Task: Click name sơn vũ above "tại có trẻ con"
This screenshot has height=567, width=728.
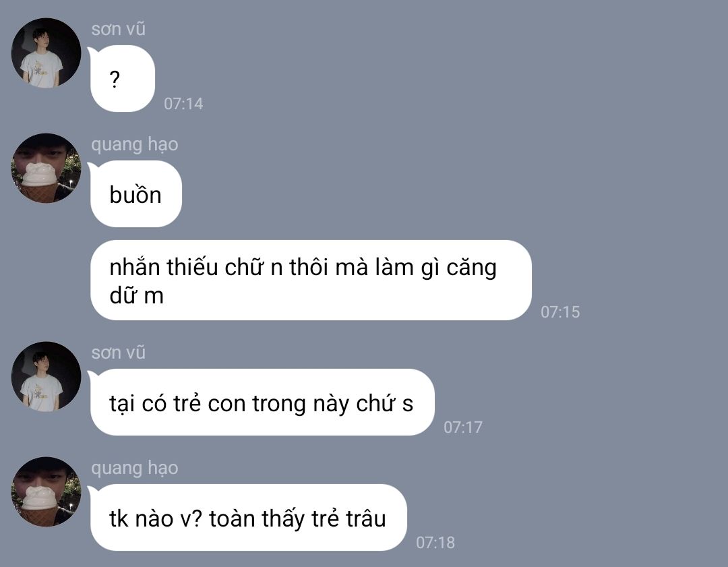Action: [119, 353]
